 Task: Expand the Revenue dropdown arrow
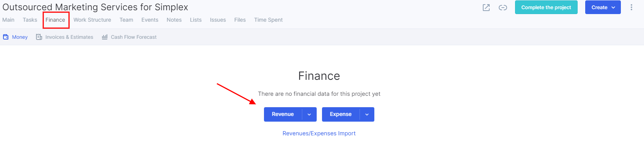pos(309,114)
